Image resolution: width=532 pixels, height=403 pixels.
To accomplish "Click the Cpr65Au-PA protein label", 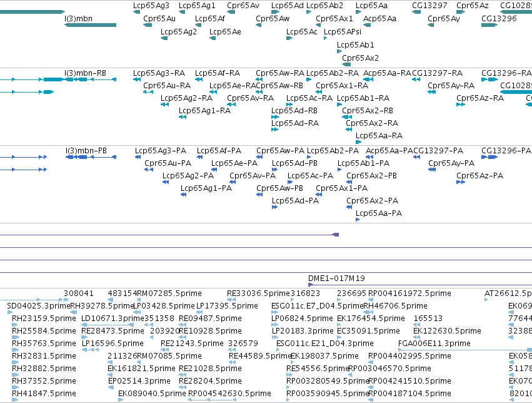I will (x=168, y=163).
